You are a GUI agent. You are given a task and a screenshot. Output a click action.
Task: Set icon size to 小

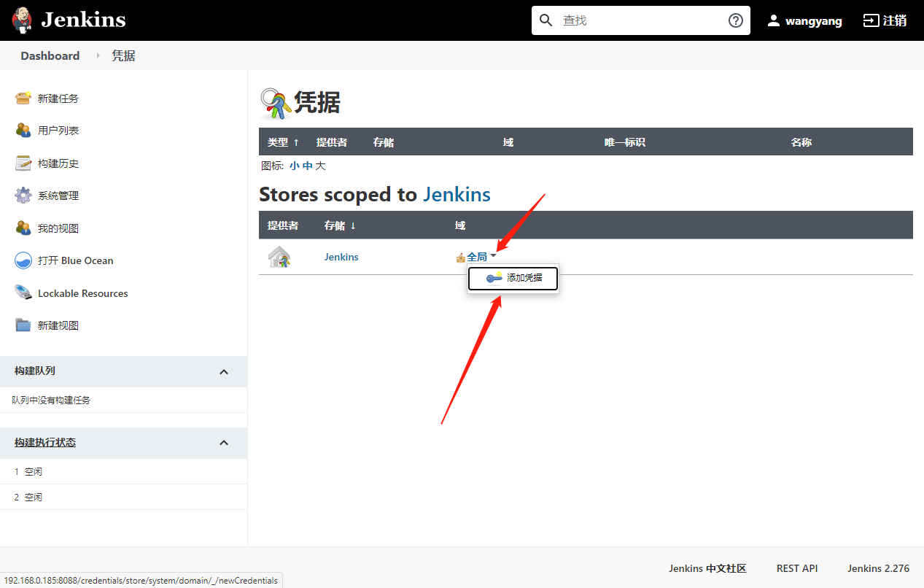[x=294, y=166]
